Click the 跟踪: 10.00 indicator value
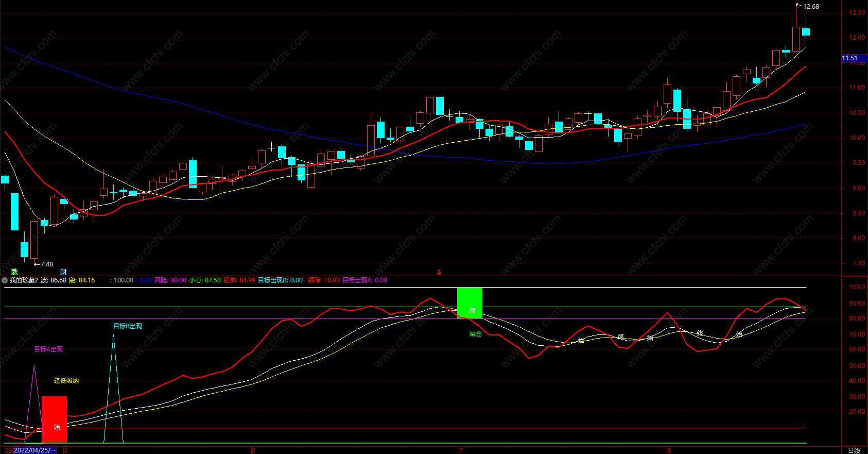The image size is (868, 454). (324, 280)
